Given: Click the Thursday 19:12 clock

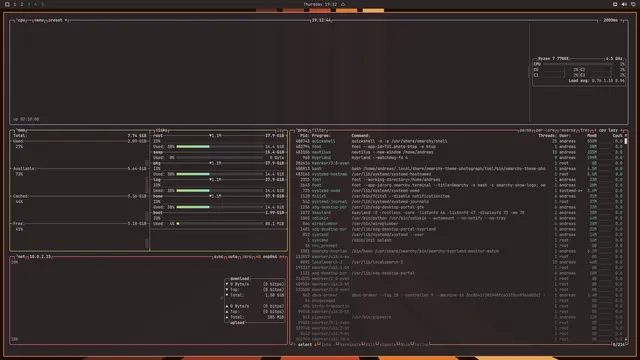Looking at the screenshot, I should coord(320,4).
